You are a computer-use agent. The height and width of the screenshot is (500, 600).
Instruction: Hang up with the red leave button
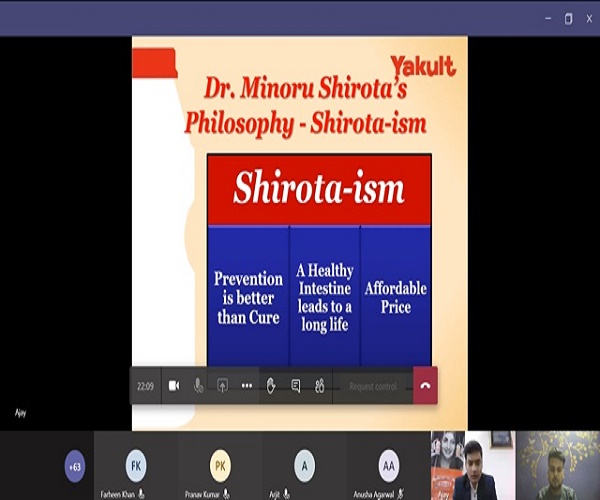click(x=425, y=386)
